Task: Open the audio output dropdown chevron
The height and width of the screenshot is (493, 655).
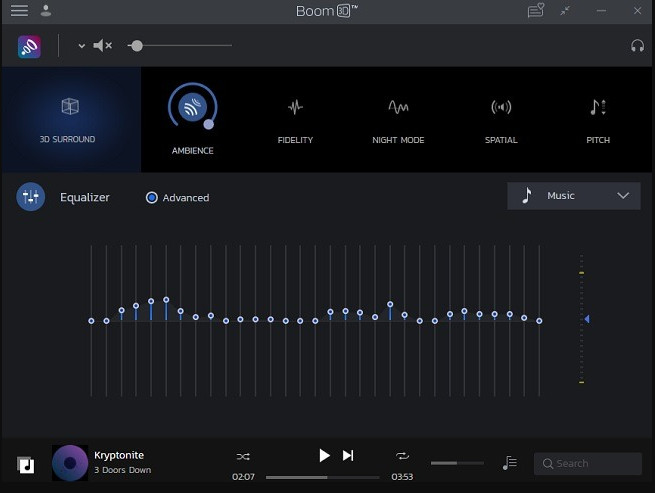Action: 82,46
